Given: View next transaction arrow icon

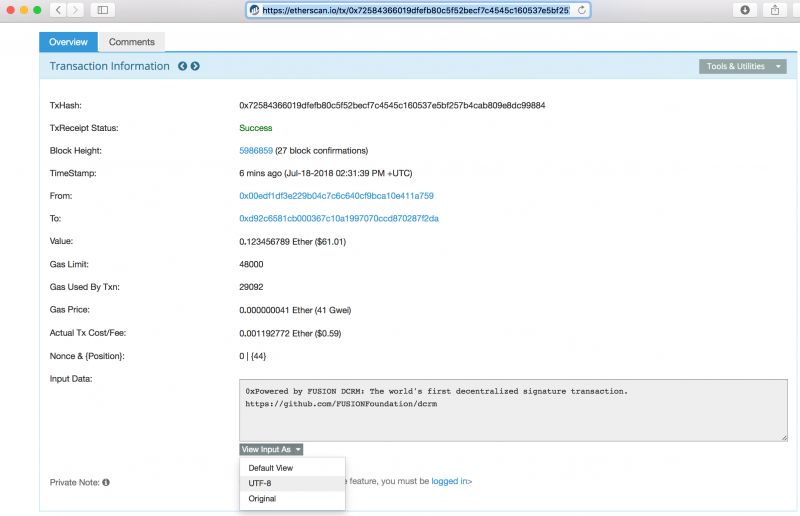Looking at the screenshot, I should coord(195,66).
